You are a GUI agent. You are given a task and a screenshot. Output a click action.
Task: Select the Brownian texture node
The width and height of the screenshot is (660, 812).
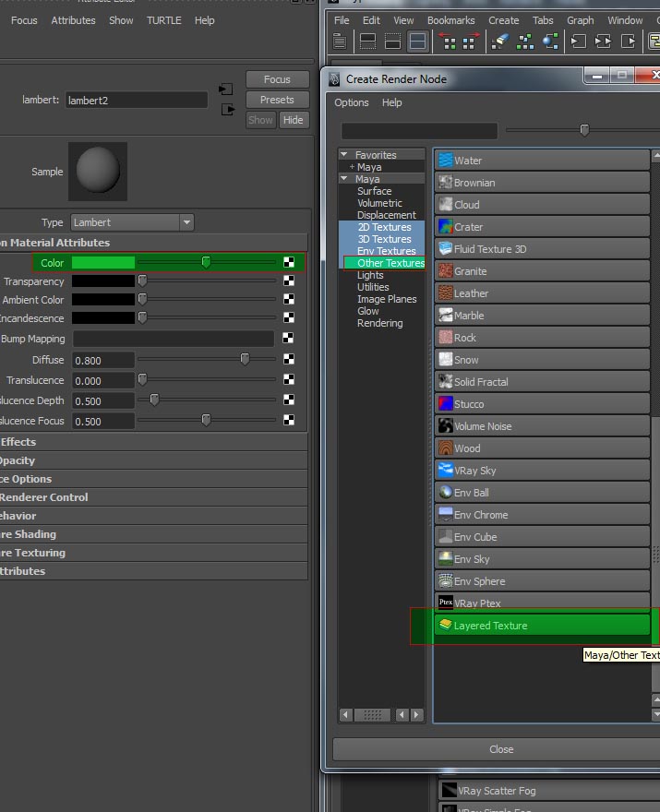(x=542, y=183)
